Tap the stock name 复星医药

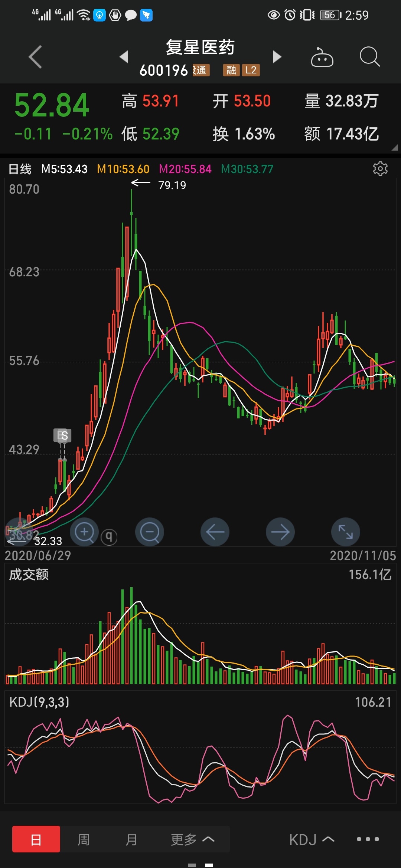(200, 47)
